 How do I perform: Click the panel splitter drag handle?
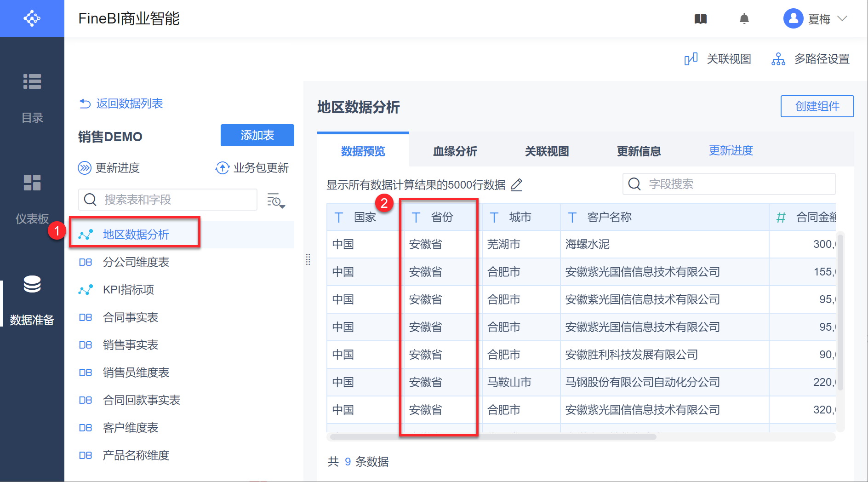(308, 259)
